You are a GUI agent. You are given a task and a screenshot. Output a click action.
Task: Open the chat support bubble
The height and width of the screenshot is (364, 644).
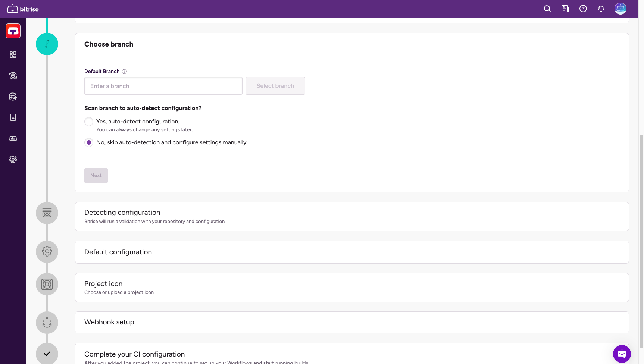(x=622, y=354)
